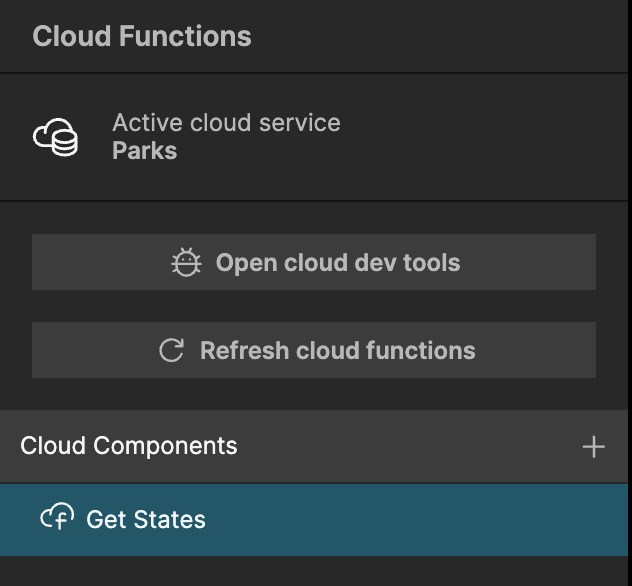Click the Open cloud dev tools text
This screenshot has width=632, height=586.
338,263
